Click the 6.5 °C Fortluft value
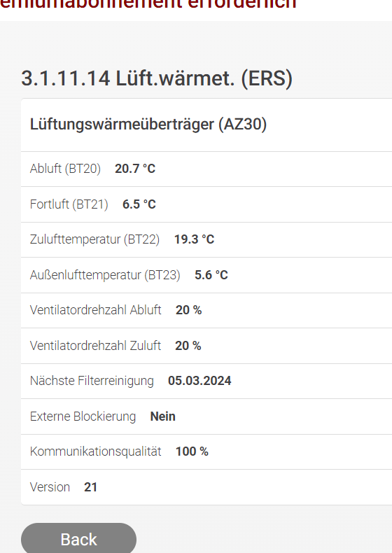The width and height of the screenshot is (392, 553). [139, 204]
